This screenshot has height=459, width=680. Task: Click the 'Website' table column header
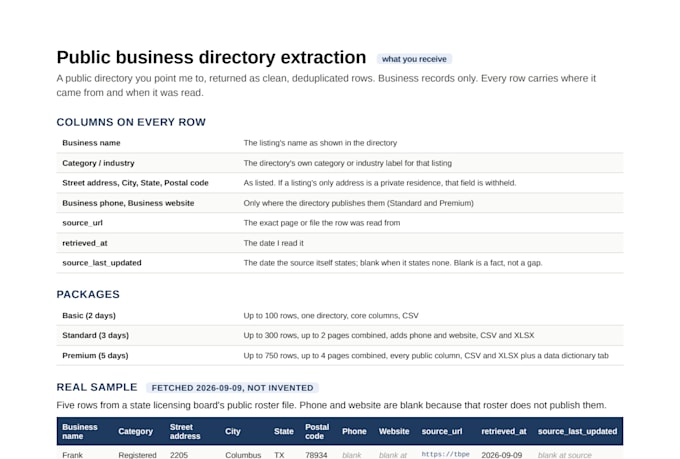coord(394,432)
